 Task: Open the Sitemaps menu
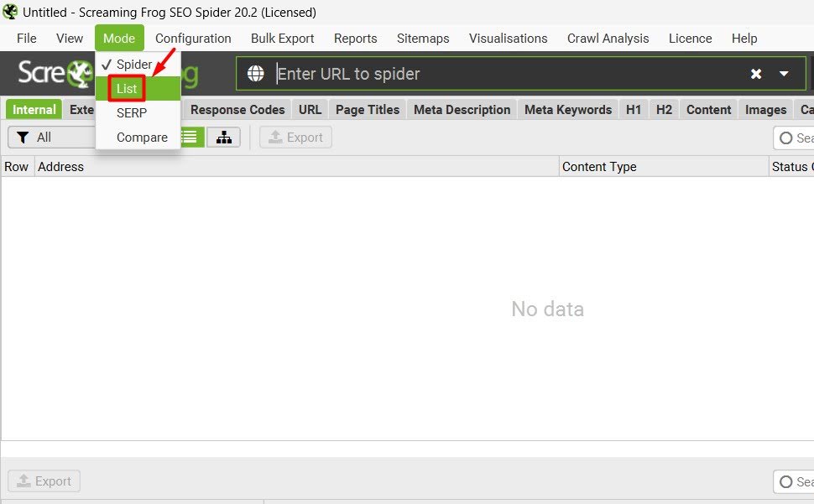423,39
